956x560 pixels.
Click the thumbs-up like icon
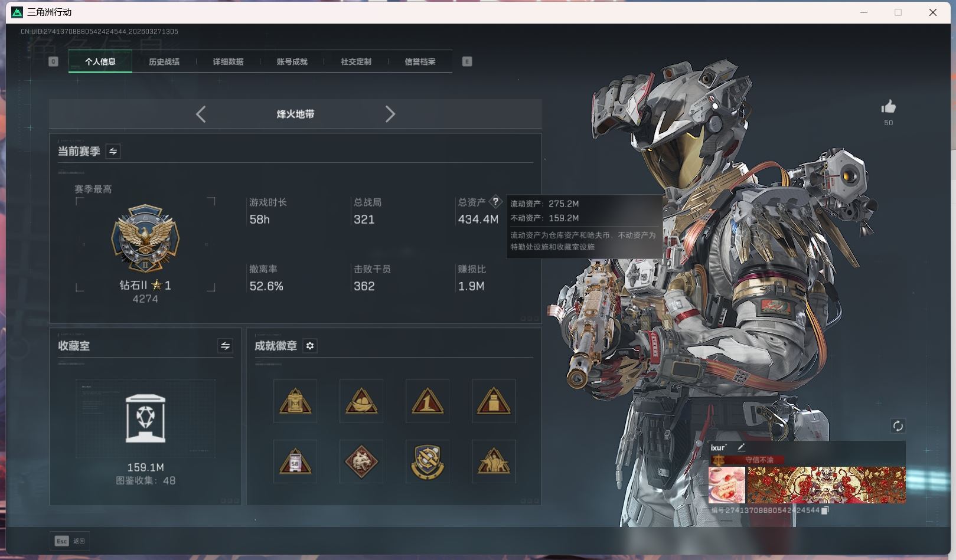tap(888, 107)
